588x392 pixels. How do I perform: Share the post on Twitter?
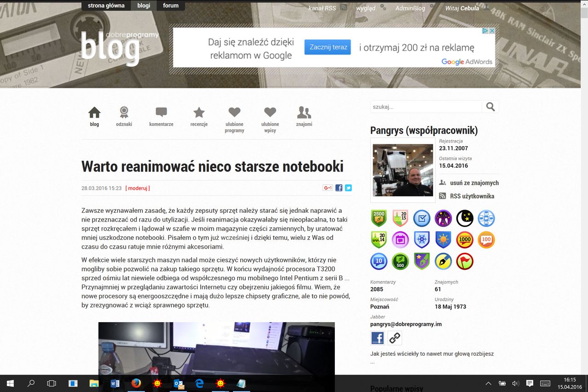point(348,187)
